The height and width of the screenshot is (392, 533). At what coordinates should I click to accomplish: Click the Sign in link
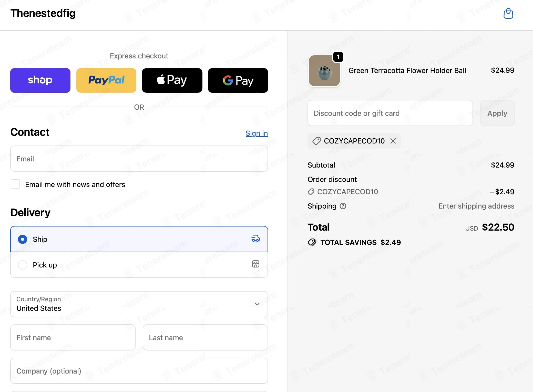(x=257, y=133)
